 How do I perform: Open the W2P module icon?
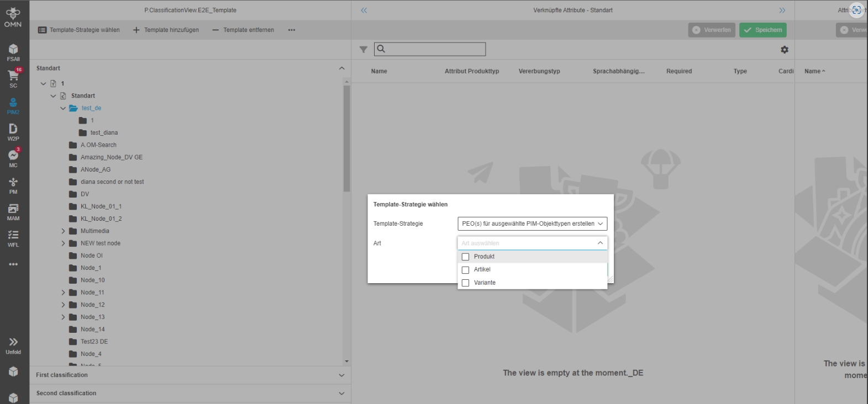13,131
